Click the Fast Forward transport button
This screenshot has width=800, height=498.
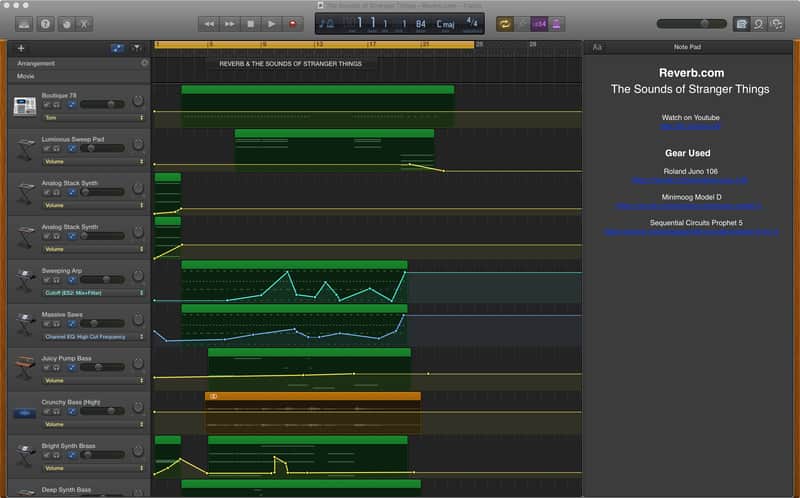[x=230, y=24]
